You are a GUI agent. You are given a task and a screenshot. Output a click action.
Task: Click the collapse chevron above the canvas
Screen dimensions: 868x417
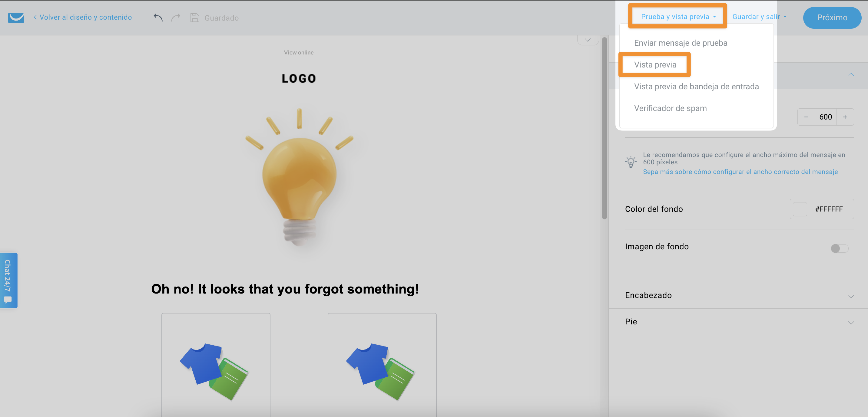(588, 40)
